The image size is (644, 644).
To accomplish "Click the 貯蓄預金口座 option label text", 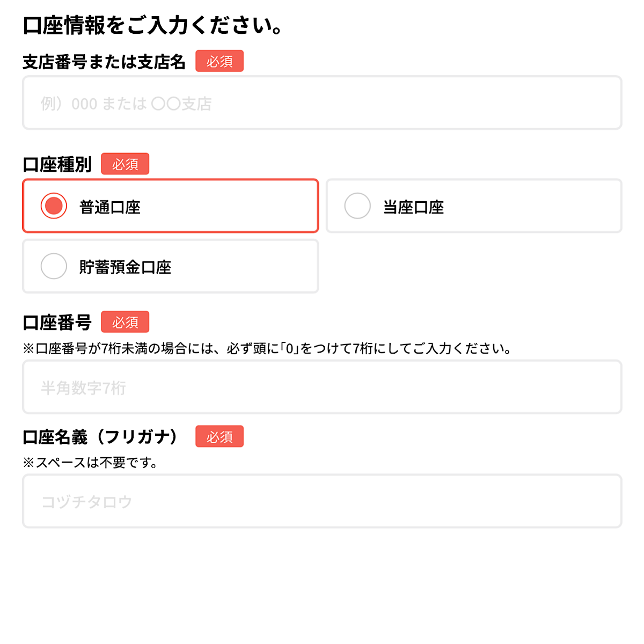I will [x=125, y=267].
